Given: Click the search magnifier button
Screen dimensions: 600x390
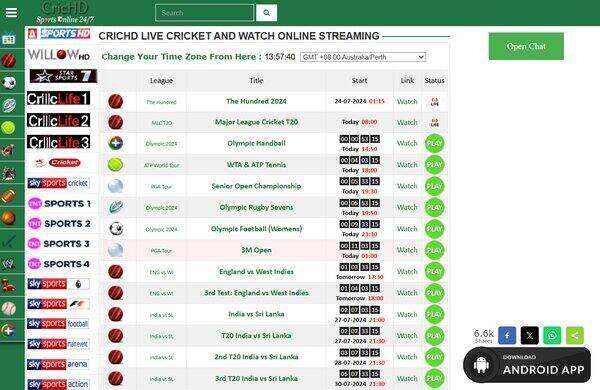Looking at the screenshot, I should click(x=266, y=13).
